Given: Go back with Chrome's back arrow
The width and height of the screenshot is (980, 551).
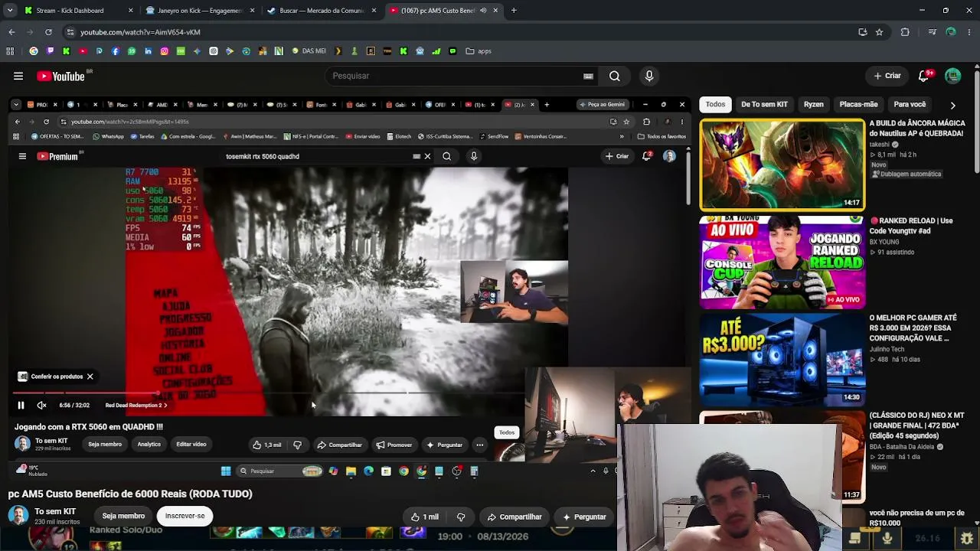Looking at the screenshot, I should pos(11,32).
